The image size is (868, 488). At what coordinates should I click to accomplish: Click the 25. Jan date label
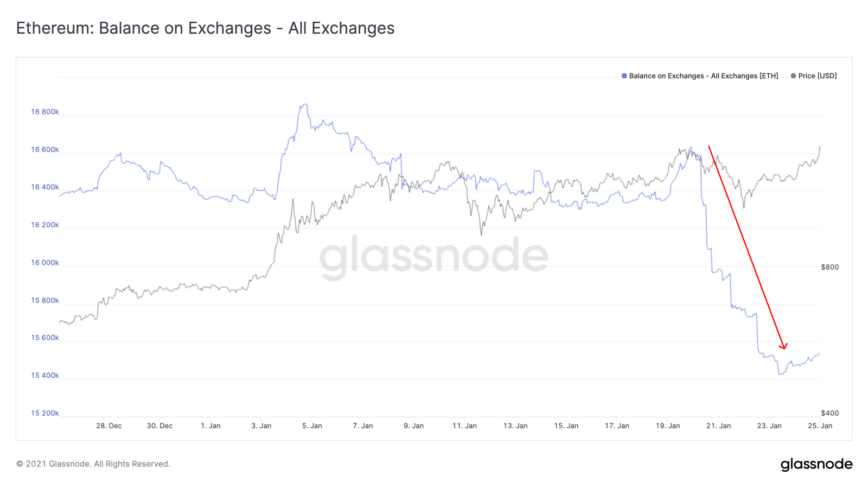click(x=820, y=426)
